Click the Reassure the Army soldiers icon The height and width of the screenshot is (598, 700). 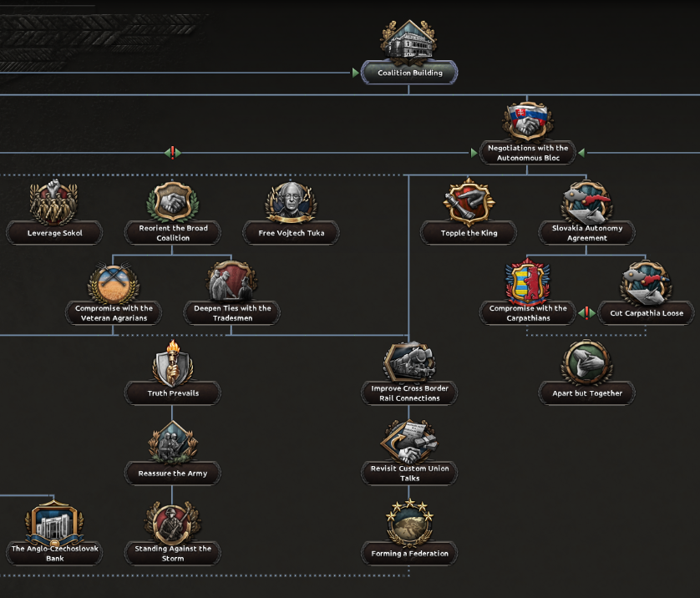click(x=173, y=443)
